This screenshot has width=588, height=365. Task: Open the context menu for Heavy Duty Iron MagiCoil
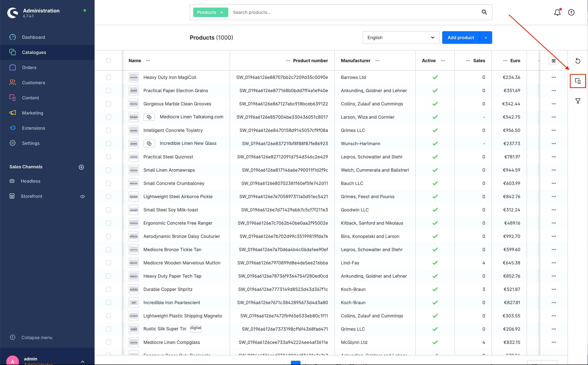click(553, 77)
